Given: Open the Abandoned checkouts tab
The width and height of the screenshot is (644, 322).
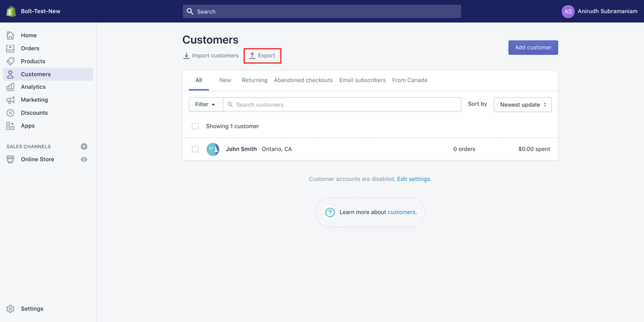Looking at the screenshot, I should 303,80.
